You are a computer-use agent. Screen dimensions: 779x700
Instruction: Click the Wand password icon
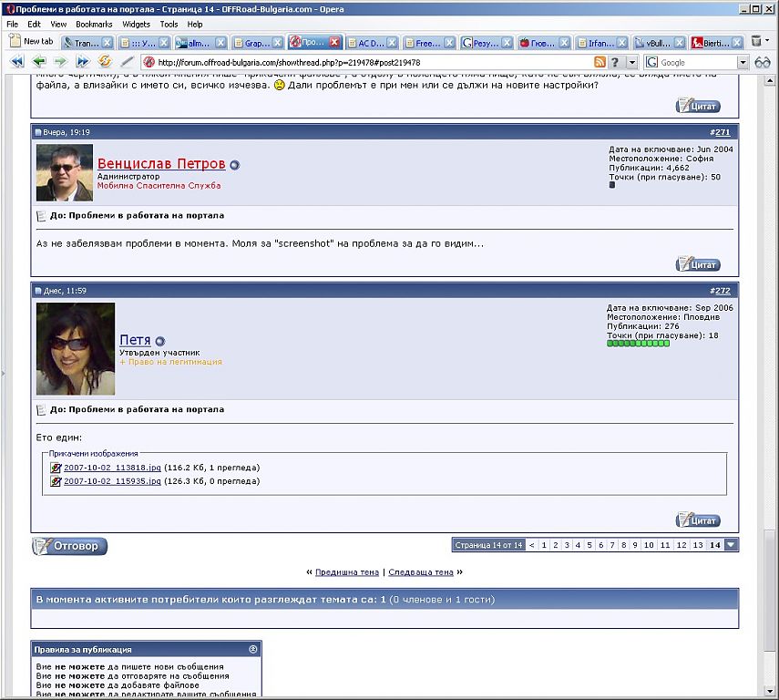(128, 62)
